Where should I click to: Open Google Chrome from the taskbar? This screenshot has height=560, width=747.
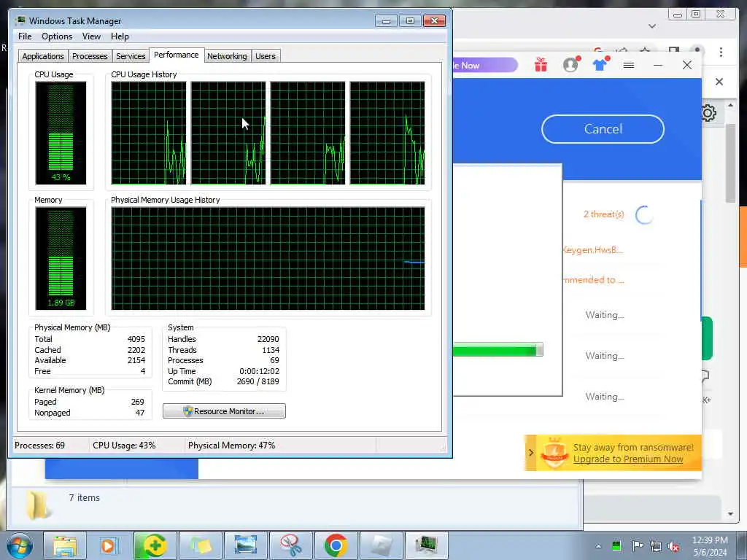tap(336, 545)
